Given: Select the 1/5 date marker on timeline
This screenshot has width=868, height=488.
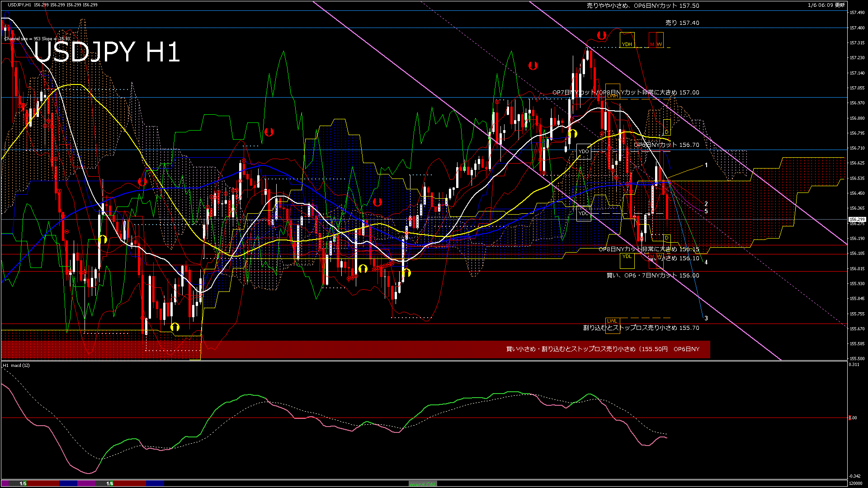Looking at the screenshot, I should click(x=23, y=483).
